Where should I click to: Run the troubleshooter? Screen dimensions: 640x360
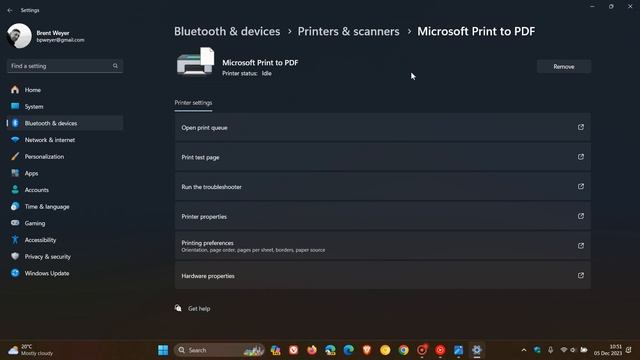coord(382,187)
